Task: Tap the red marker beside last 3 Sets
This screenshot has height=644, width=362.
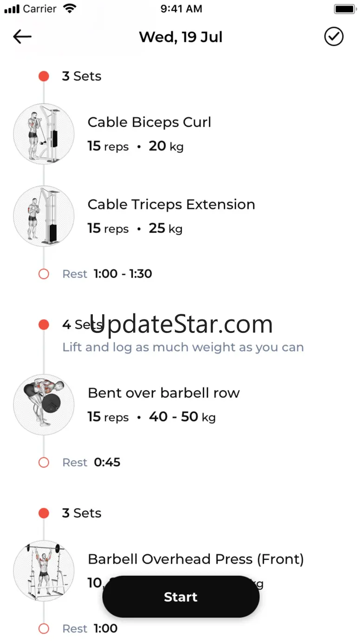Action: click(x=44, y=513)
